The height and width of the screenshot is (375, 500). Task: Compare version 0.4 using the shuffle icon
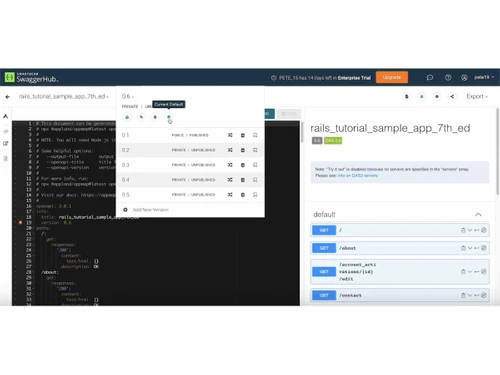click(230, 180)
